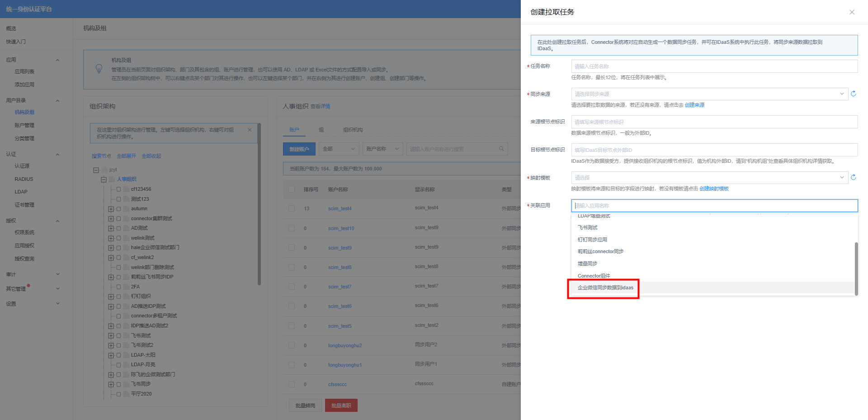Screen dimensions: 868x420
Task: Click the expand icon beside autumn node
Action: [111, 209]
